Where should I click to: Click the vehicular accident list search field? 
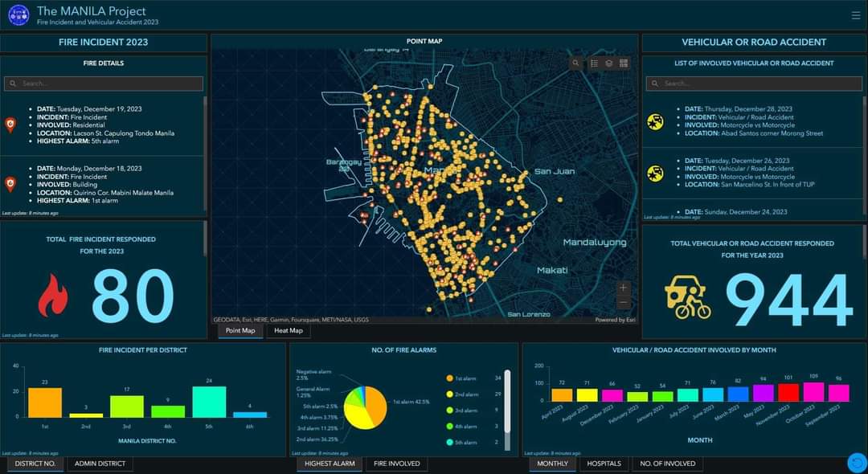point(753,84)
